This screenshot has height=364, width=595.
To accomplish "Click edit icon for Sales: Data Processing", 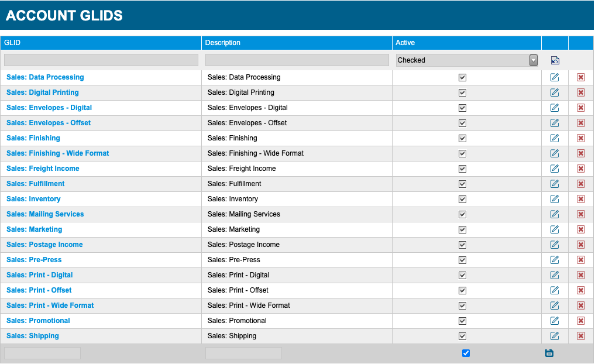I will coord(555,77).
